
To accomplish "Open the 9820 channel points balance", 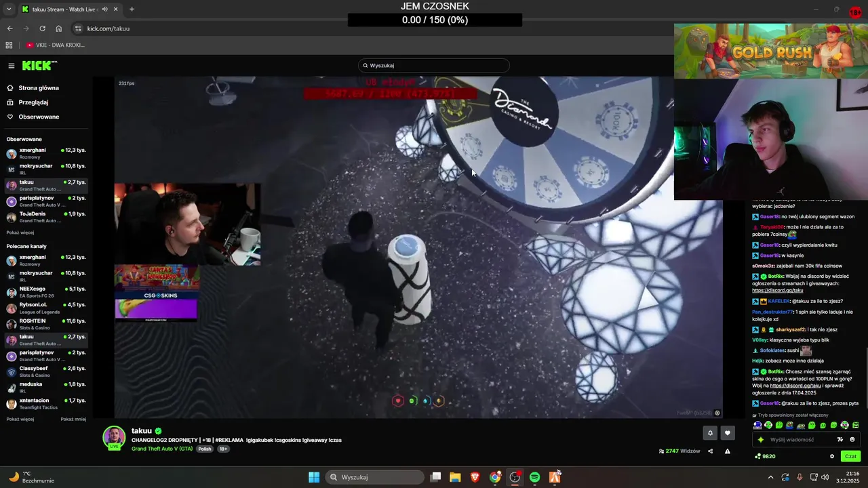I will click(x=765, y=456).
